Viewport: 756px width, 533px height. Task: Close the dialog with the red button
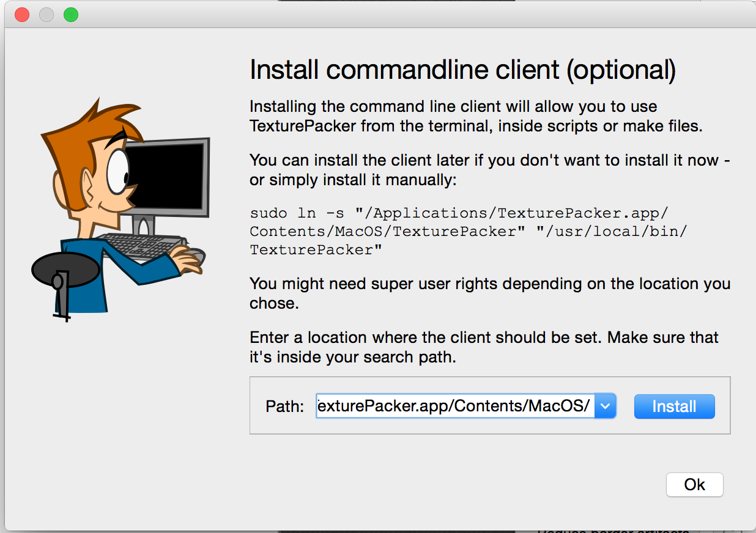(x=22, y=14)
